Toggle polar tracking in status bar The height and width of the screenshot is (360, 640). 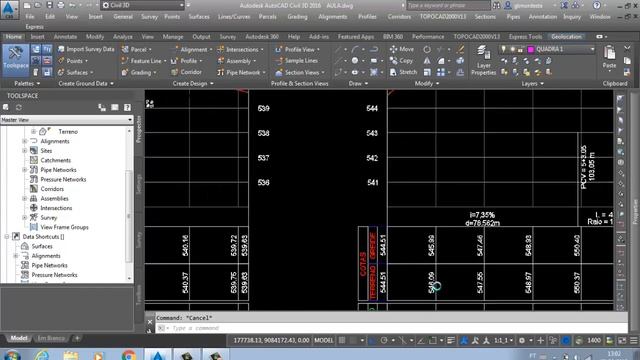[384, 340]
